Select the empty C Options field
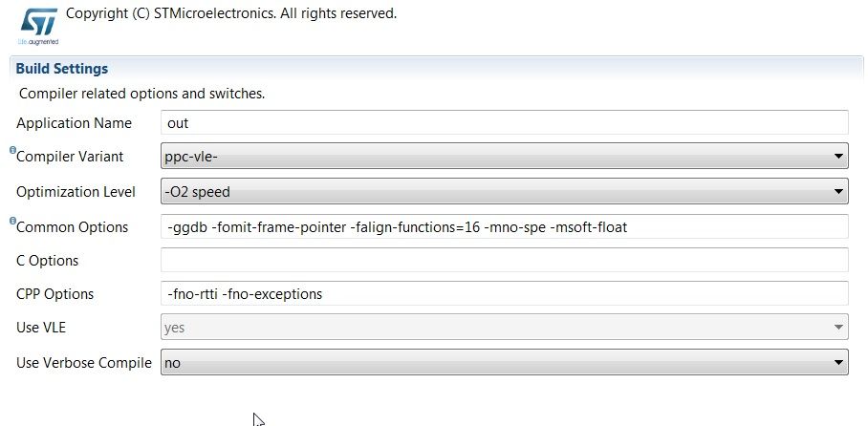This screenshot has height=426, width=868. click(505, 260)
